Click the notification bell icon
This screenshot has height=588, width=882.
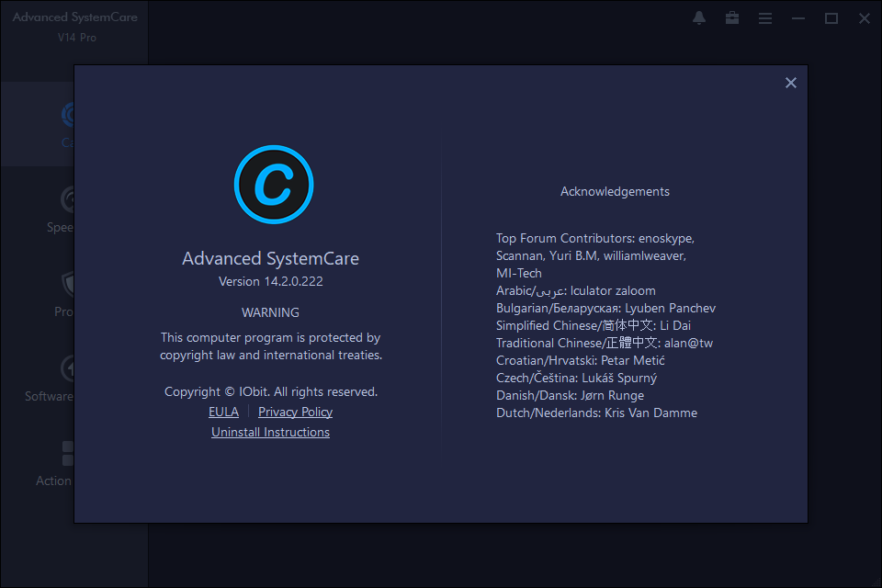699,18
